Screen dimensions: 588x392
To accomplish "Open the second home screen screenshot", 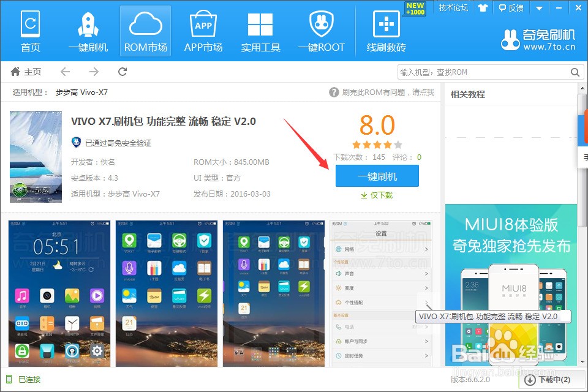I will tap(167, 293).
